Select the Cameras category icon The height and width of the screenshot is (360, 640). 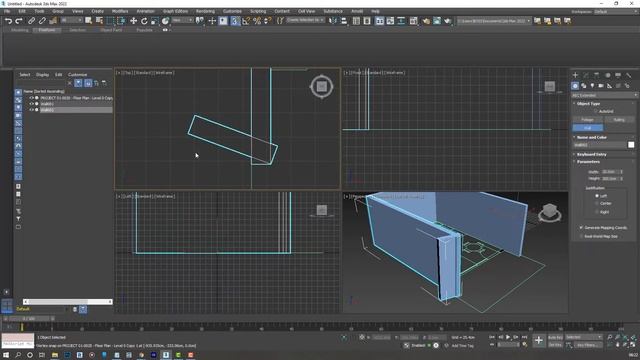[601, 86]
